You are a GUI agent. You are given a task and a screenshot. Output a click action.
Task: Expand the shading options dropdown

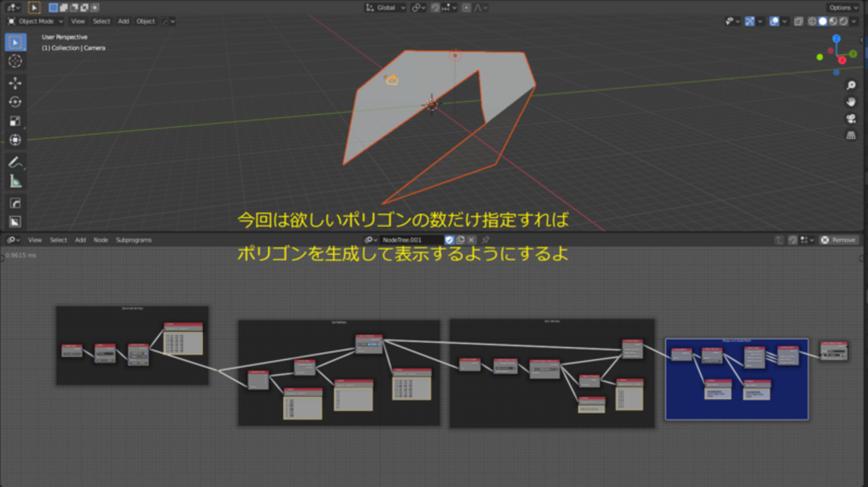(x=854, y=21)
